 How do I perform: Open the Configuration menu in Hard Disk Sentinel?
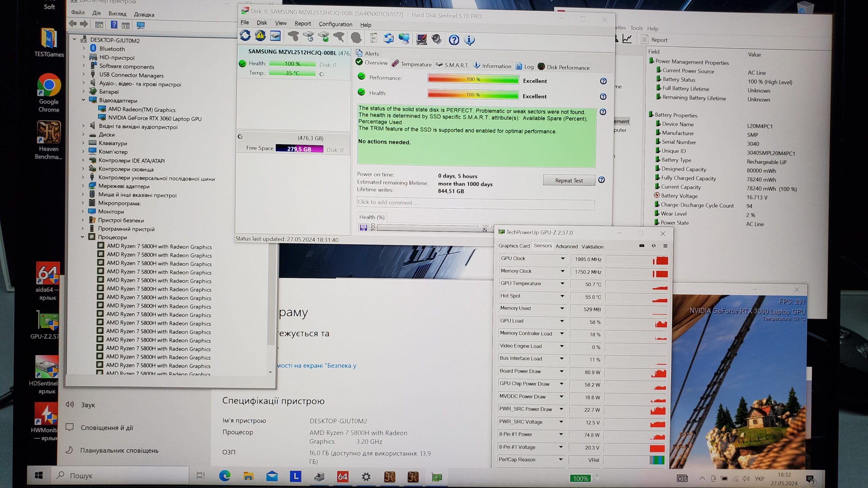(x=335, y=24)
